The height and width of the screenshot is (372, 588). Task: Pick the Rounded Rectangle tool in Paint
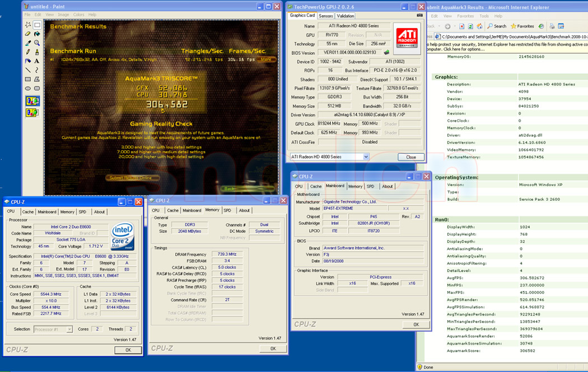[x=37, y=88]
